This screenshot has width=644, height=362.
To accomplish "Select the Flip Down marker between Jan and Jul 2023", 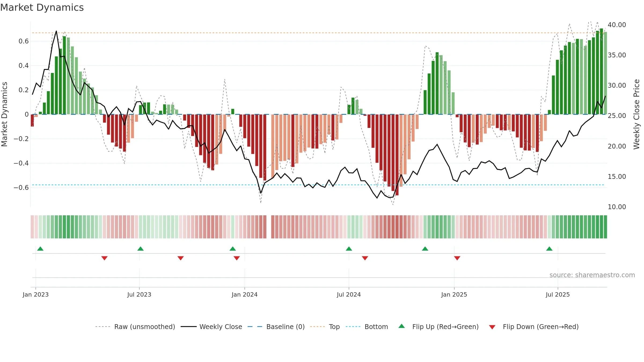I will pyautogui.click(x=104, y=258).
